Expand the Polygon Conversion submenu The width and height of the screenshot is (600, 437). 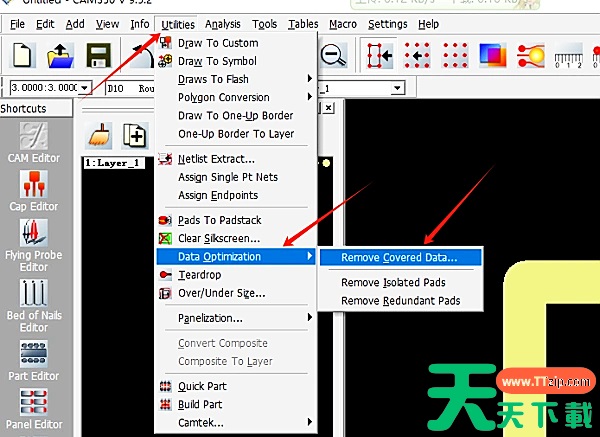point(236,97)
